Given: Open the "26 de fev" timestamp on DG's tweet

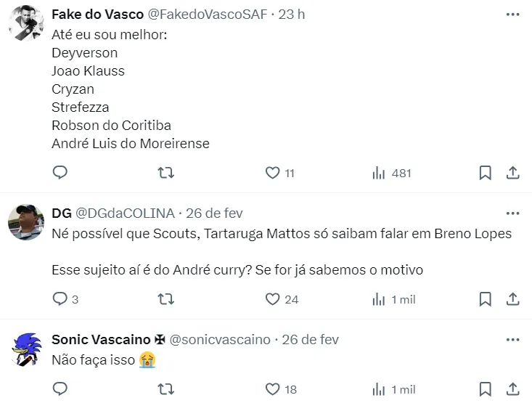Looking at the screenshot, I should click(214, 213).
